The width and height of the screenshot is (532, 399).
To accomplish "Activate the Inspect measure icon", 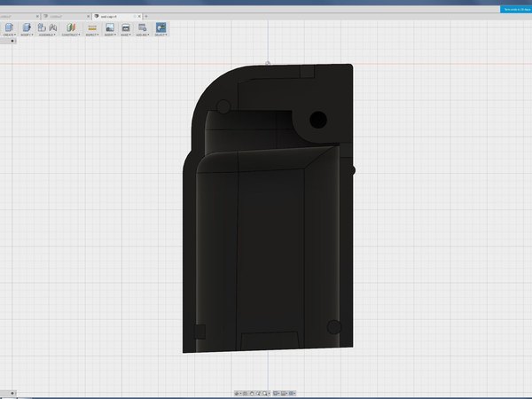I will tap(92, 27).
